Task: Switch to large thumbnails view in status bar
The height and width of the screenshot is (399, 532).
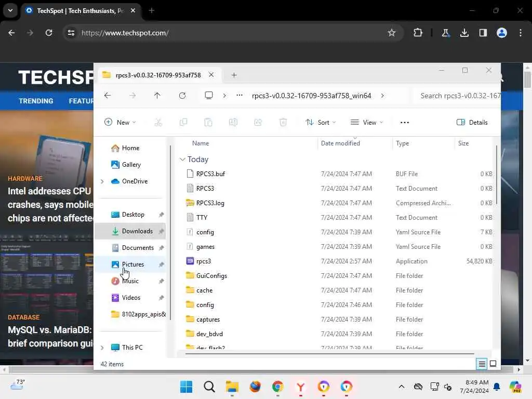Action: tap(493, 364)
